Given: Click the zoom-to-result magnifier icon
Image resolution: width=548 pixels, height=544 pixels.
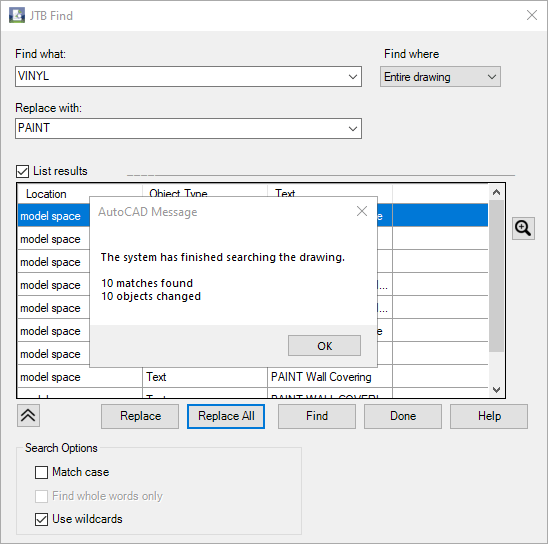Looking at the screenshot, I should 523,229.
